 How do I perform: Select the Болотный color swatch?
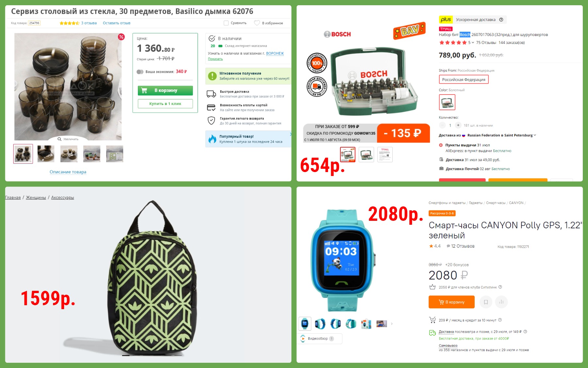click(x=447, y=102)
